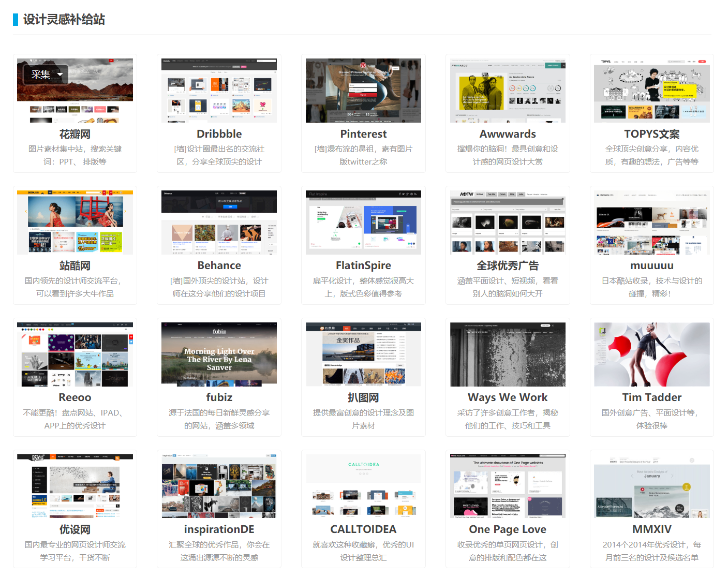Open the inspirationDE preview thumbnail
The height and width of the screenshot is (577, 728).
coord(219,486)
